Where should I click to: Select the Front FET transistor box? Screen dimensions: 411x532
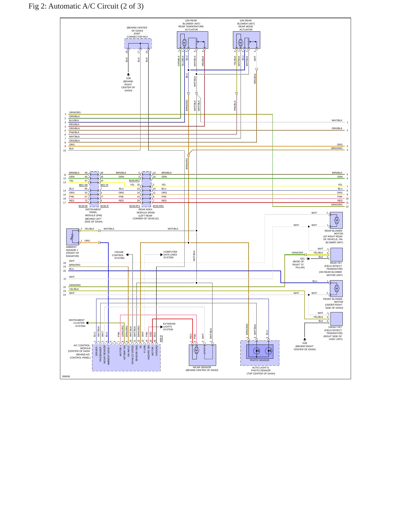[x=336, y=319]
